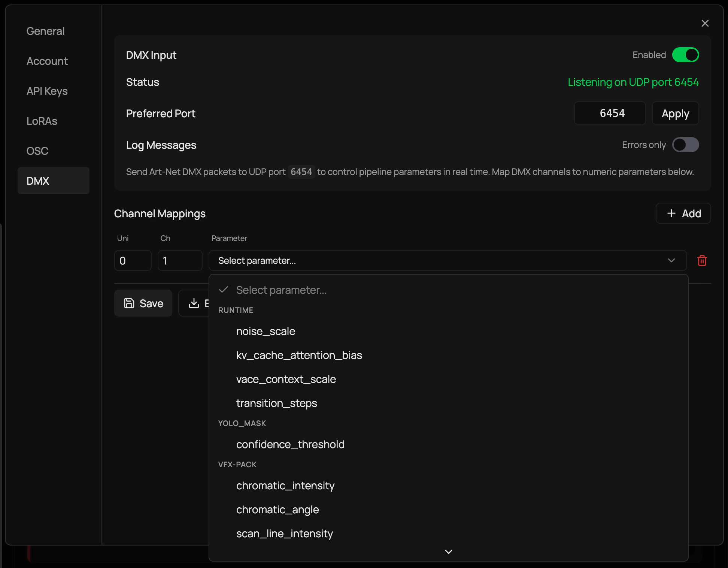The height and width of the screenshot is (568, 728).
Task: Enable Errors only logging
Action: pyautogui.click(x=685, y=145)
